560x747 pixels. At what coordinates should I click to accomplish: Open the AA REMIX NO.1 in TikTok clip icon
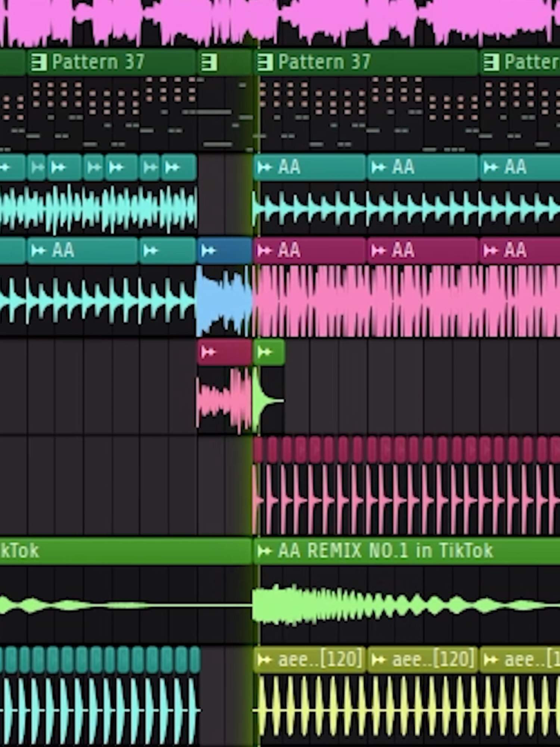pyautogui.click(x=264, y=551)
